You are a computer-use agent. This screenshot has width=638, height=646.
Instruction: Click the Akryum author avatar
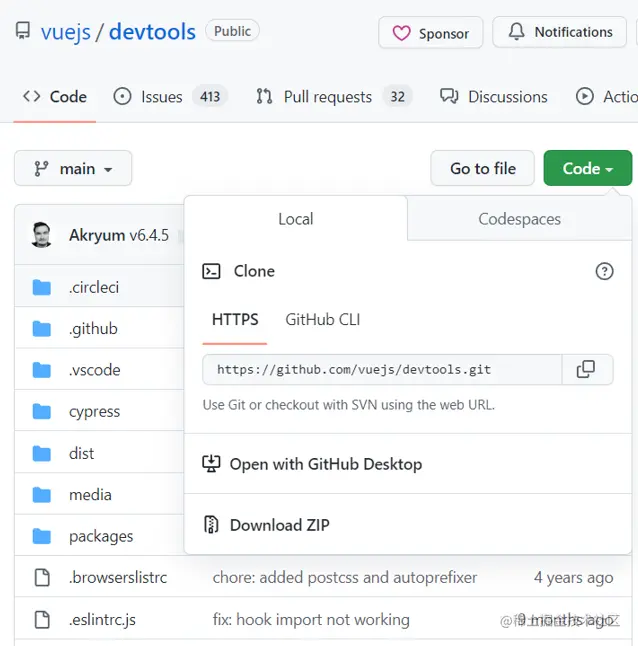tap(41, 235)
